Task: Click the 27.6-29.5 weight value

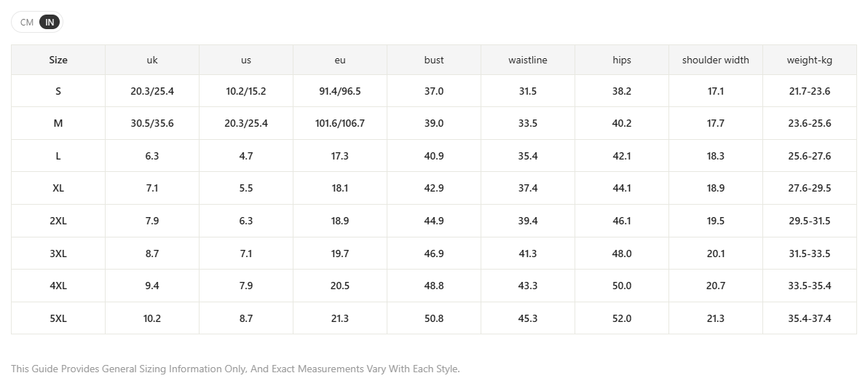Action: coord(809,188)
